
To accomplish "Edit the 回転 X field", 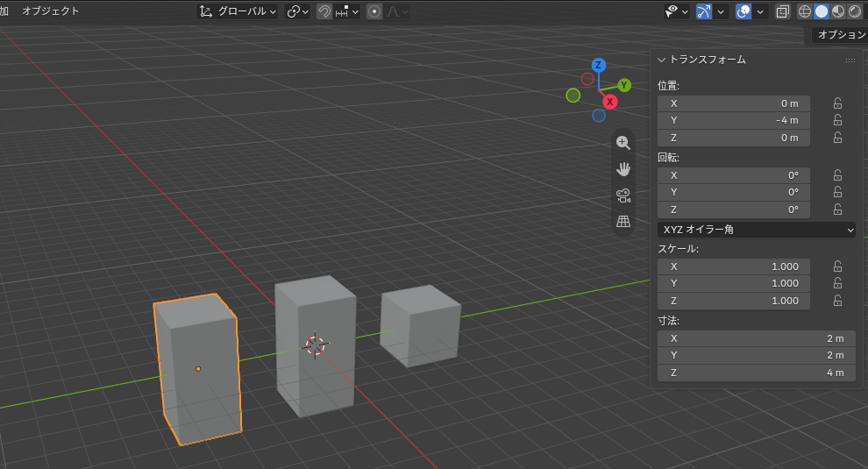I will [x=734, y=175].
